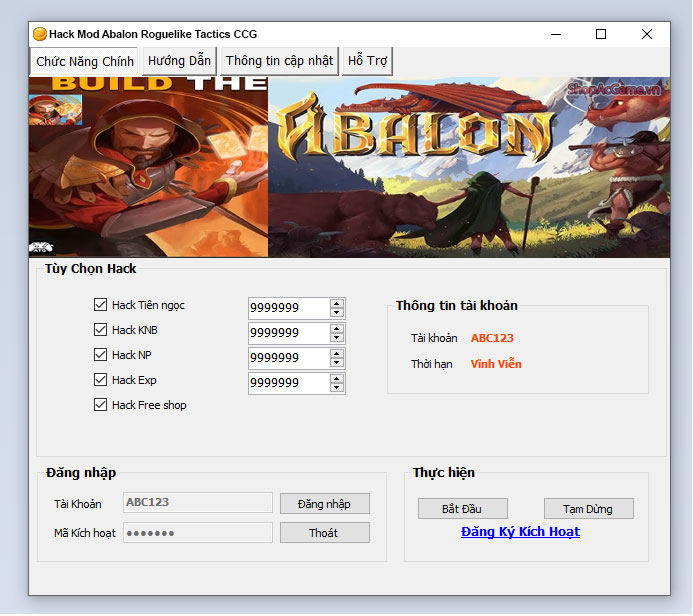
Task: Pause with the Tạm Dừng button
Action: click(x=588, y=509)
